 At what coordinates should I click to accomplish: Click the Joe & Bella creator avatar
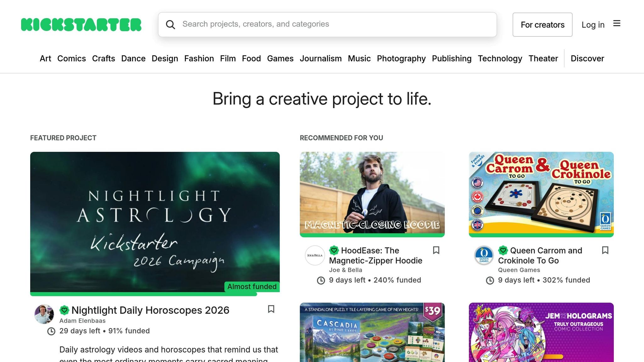point(314,255)
